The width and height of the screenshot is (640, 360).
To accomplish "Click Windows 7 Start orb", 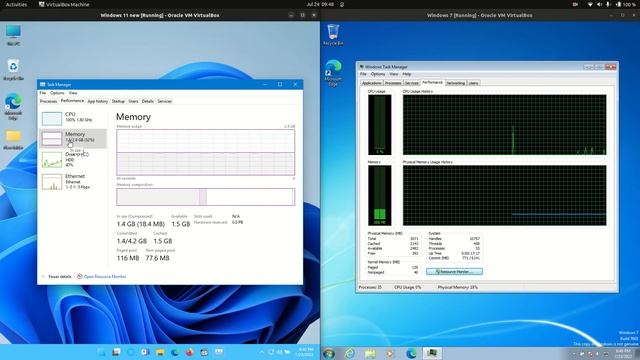I will tap(329, 353).
